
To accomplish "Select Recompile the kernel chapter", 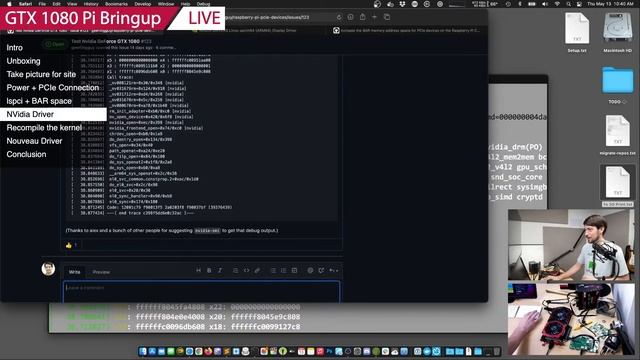I will click(x=44, y=128).
